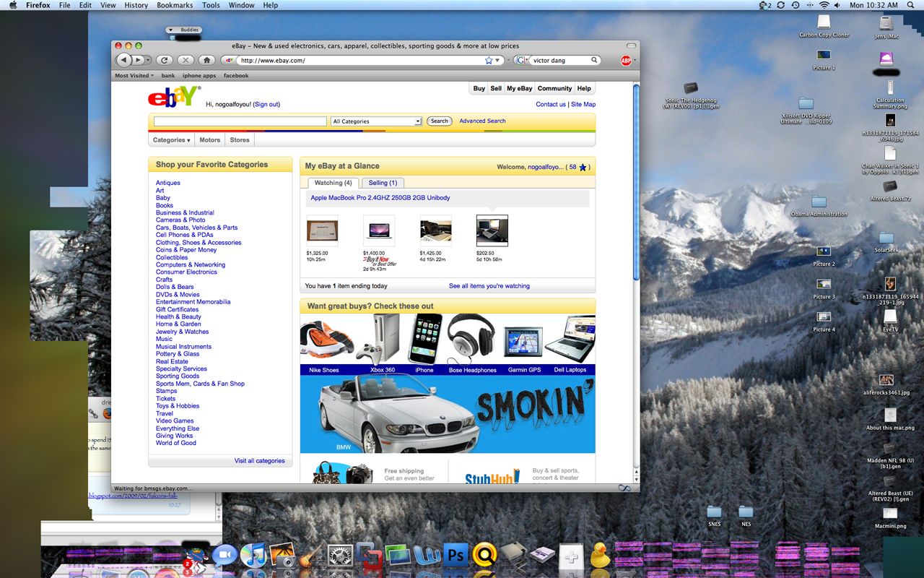Open the address bar URL history dropdown
Image resolution: width=924 pixels, height=578 pixels.
tap(497, 61)
